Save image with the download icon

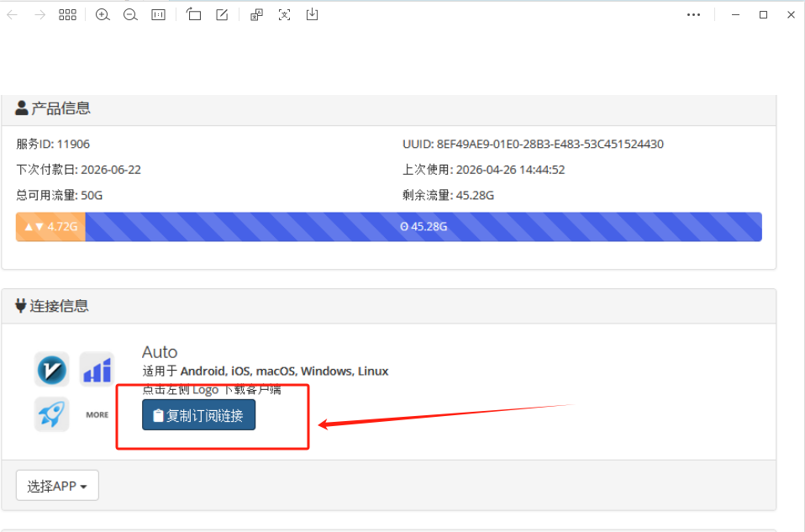click(312, 15)
